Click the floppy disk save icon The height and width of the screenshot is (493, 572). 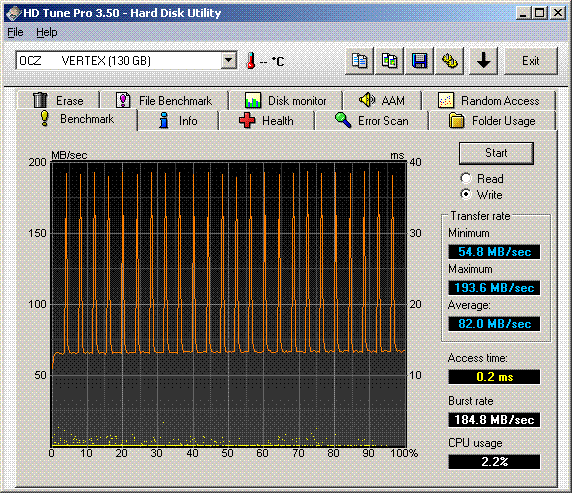coord(419,61)
